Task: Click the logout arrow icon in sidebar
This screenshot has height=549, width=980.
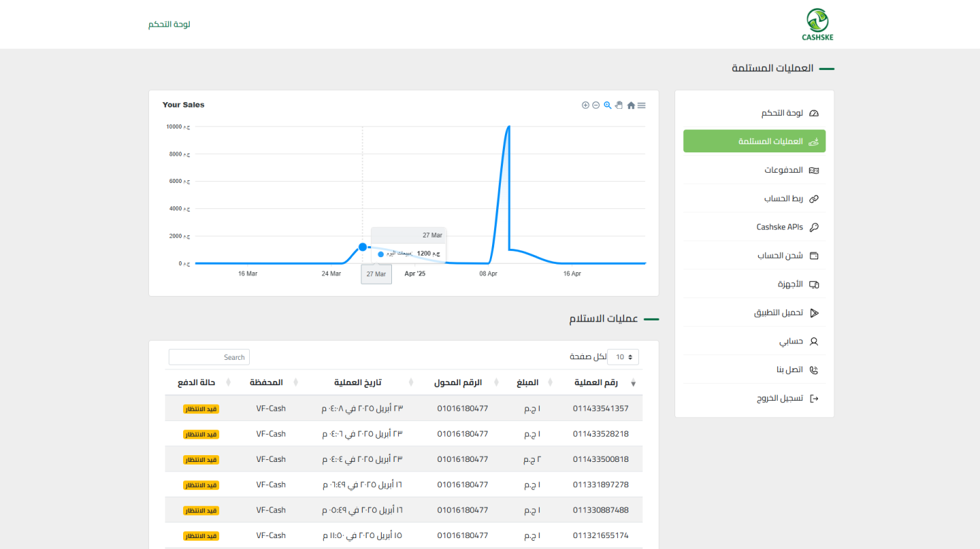Action: coord(813,399)
